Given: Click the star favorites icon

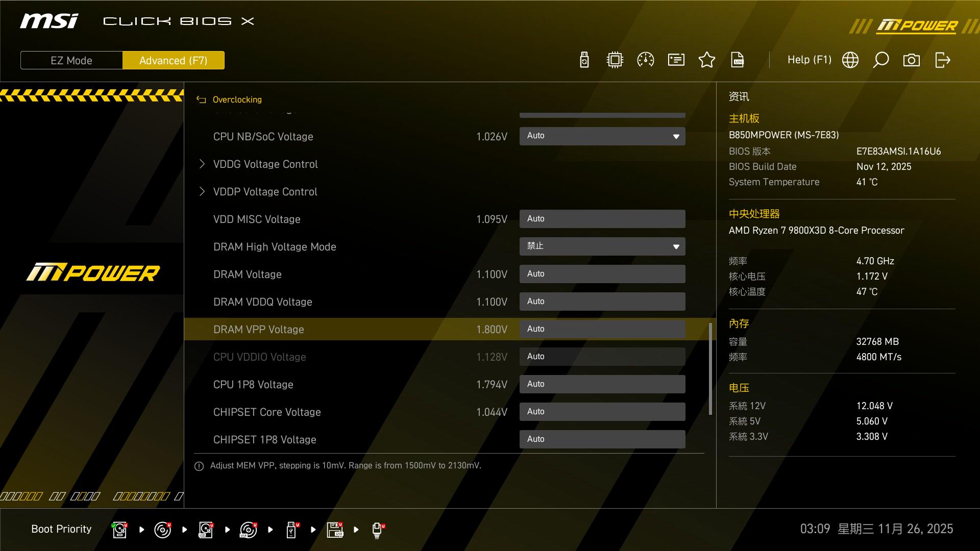Looking at the screenshot, I should (x=707, y=60).
